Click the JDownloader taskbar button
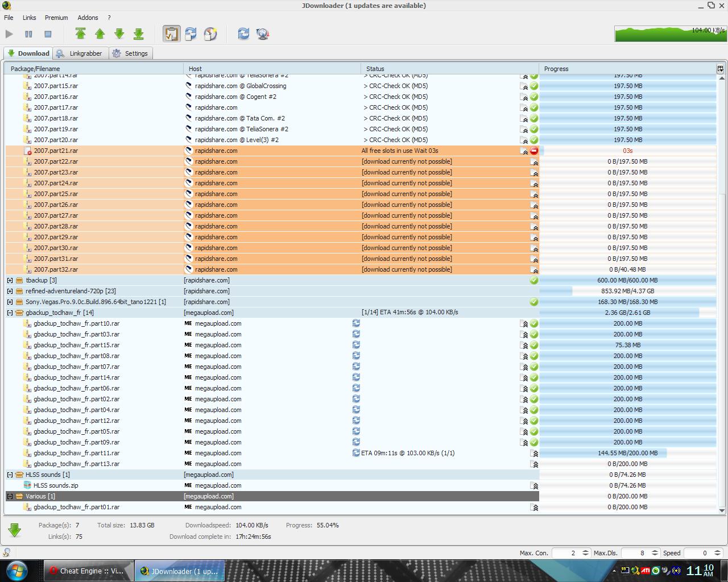 pos(180,571)
